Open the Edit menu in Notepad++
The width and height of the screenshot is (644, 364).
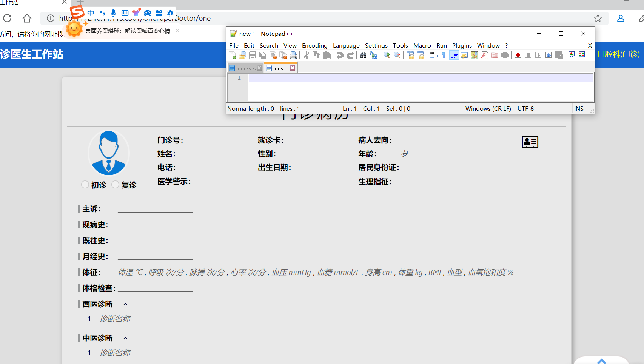click(x=249, y=45)
